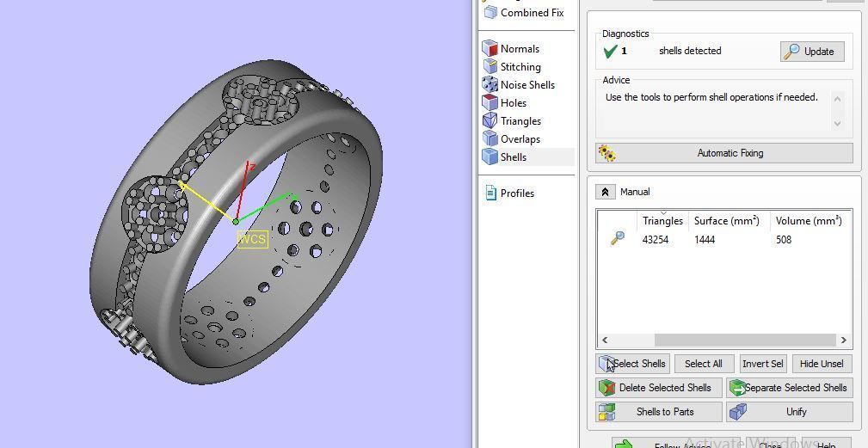Screen dimensions: 868x448
Task: Click the Unify button
Action: point(790,412)
